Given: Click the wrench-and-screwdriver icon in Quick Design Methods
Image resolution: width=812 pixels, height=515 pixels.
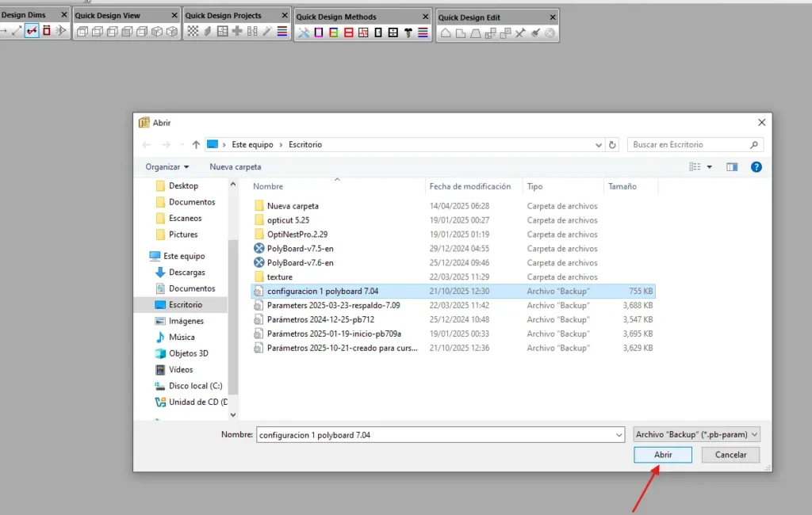Looking at the screenshot, I should tap(303, 32).
